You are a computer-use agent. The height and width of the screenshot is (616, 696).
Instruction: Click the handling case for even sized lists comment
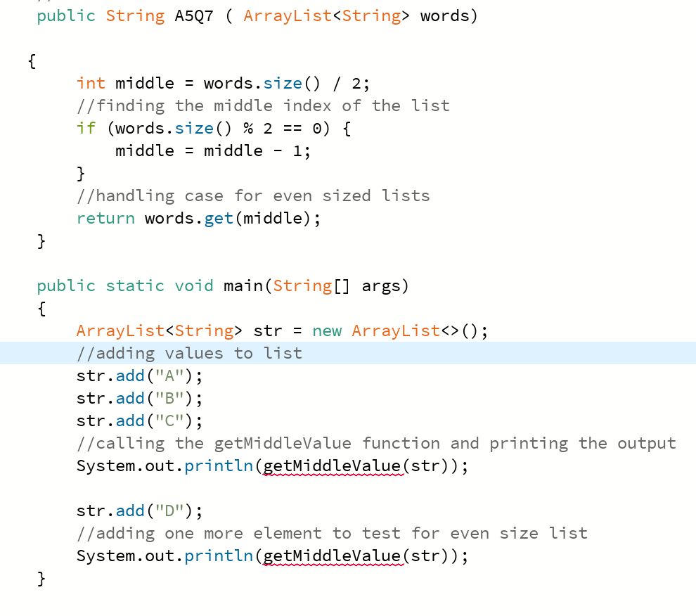pos(253,195)
